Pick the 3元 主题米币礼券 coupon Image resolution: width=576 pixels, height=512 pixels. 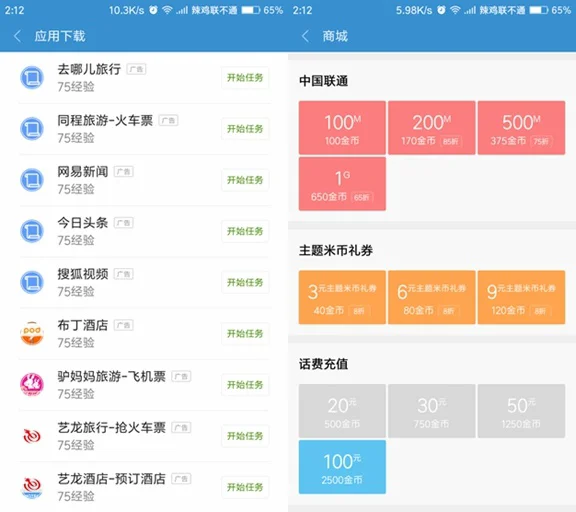click(342, 298)
